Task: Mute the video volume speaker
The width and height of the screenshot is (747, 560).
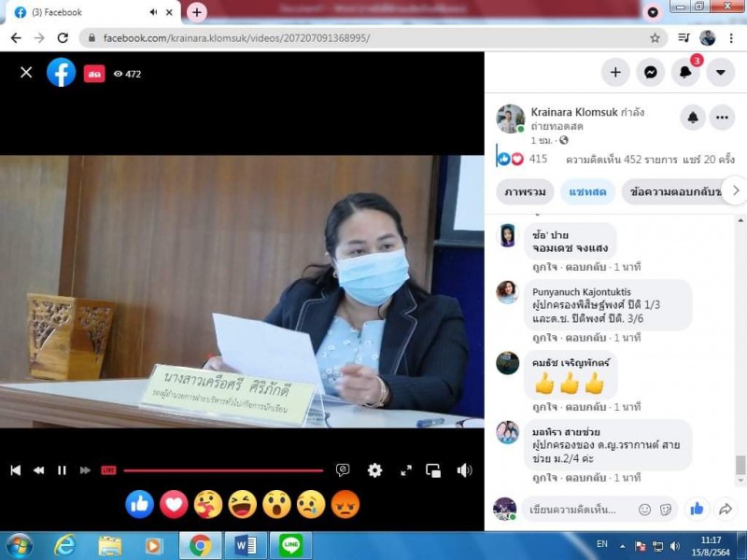Action: (x=464, y=470)
